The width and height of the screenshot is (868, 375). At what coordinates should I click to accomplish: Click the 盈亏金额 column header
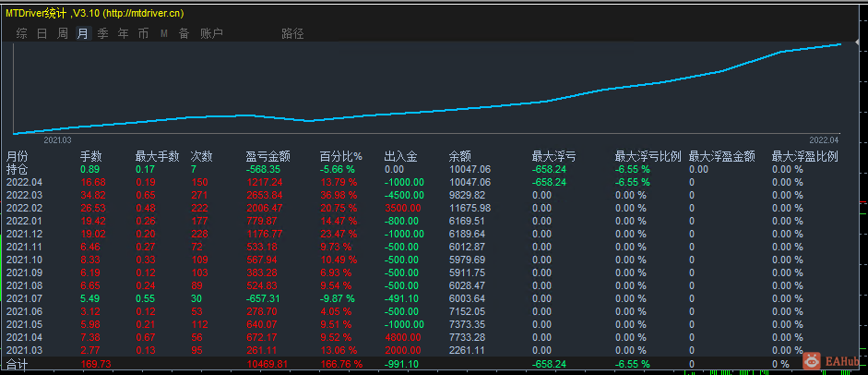pyautogui.click(x=268, y=157)
